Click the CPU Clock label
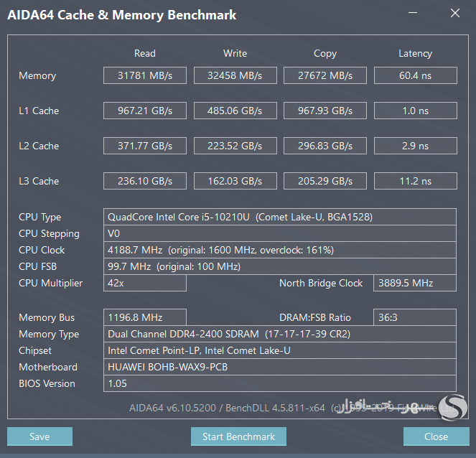 [42, 250]
